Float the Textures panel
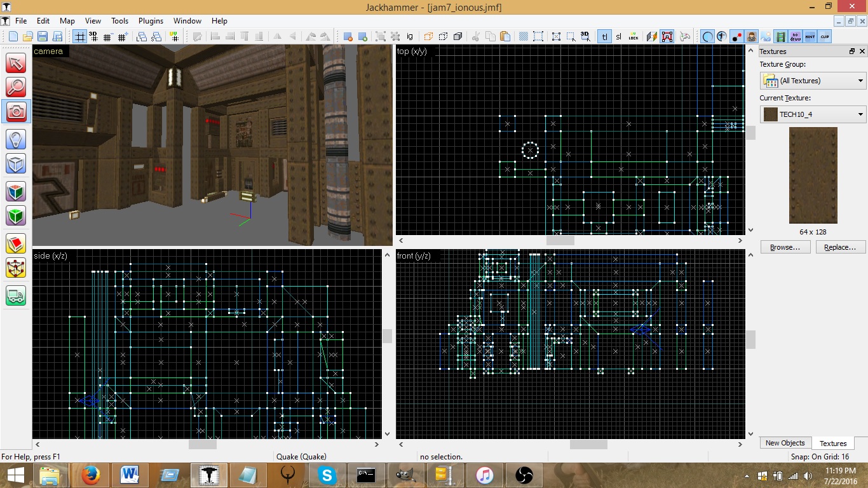This screenshot has height=488, width=868. coord(852,51)
